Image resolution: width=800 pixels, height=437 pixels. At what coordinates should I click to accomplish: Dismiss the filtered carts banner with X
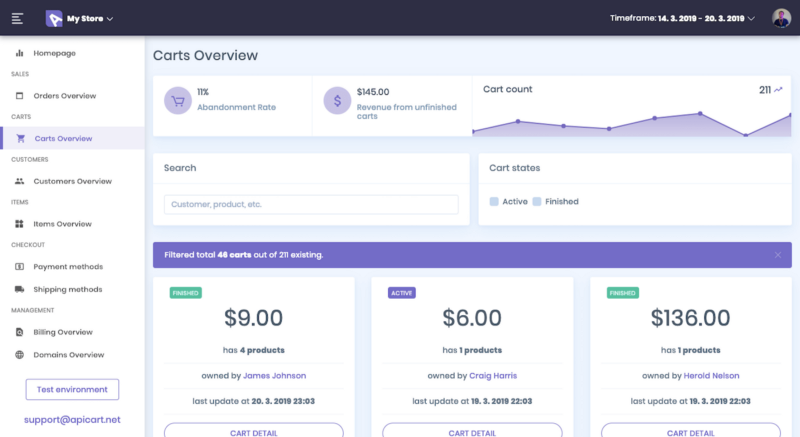click(x=778, y=255)
